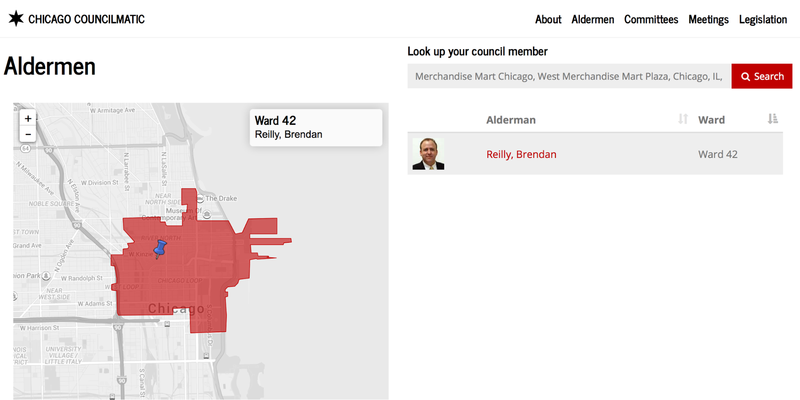Click the Aldermen page heading
The height and width of the screenshot is (400, 800).
(x=50, y=66)
